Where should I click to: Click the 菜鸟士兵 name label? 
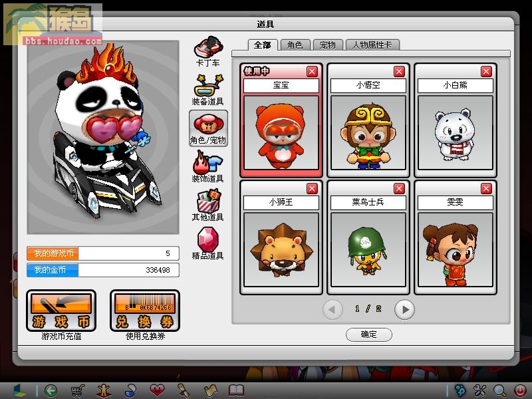coord(368,203)
